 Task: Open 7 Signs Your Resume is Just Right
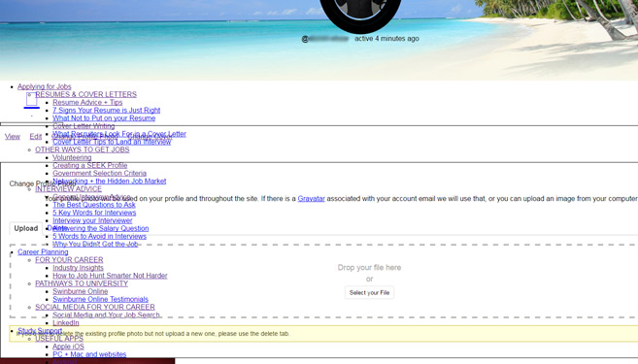[106, 111]
